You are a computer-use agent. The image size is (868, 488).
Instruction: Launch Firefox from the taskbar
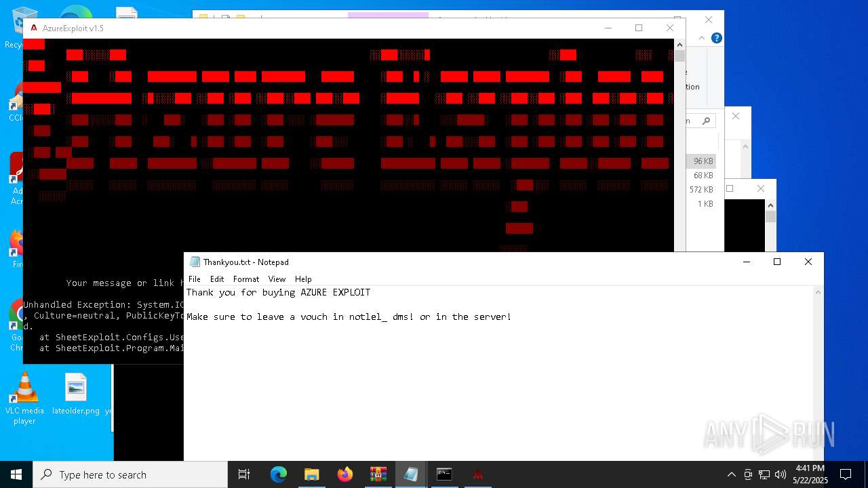tap(344, 474)
